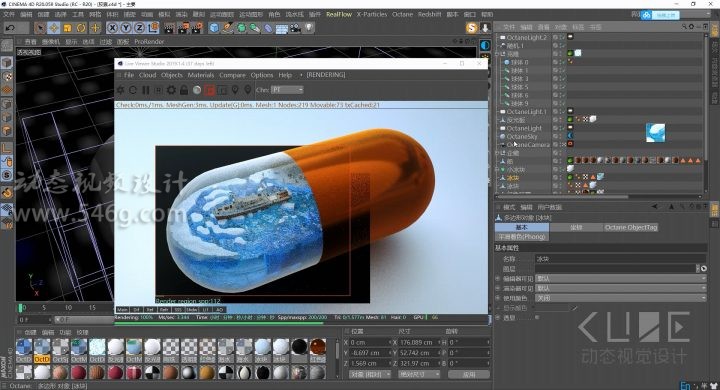Activate the Scale tool icon

click(x=68, y=28)
